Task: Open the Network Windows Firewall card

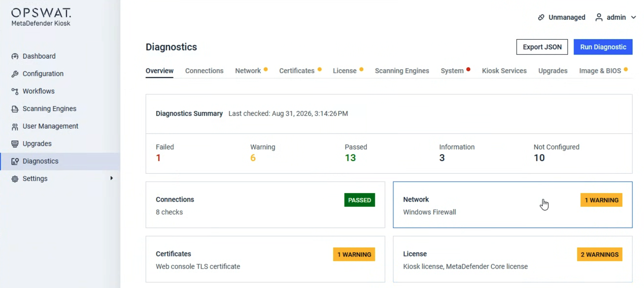Action: click(513, 205)
